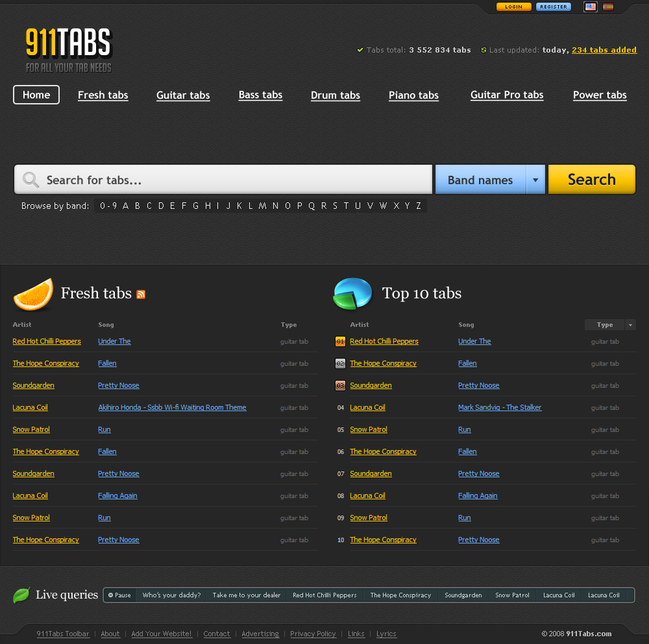This screenshot has width=649, height=644.
Task: Switch language via Spanish flag icon
Action: click(x=608, y=7)
